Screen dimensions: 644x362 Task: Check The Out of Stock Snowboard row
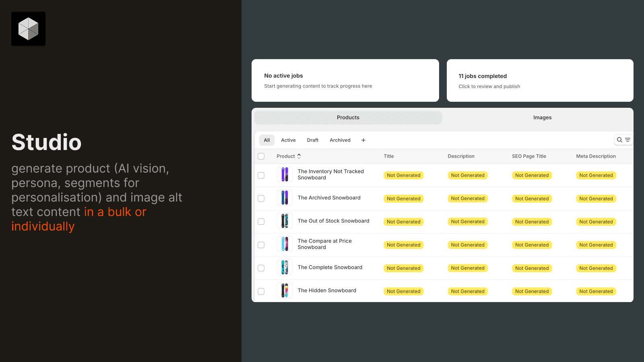(261, 222)
